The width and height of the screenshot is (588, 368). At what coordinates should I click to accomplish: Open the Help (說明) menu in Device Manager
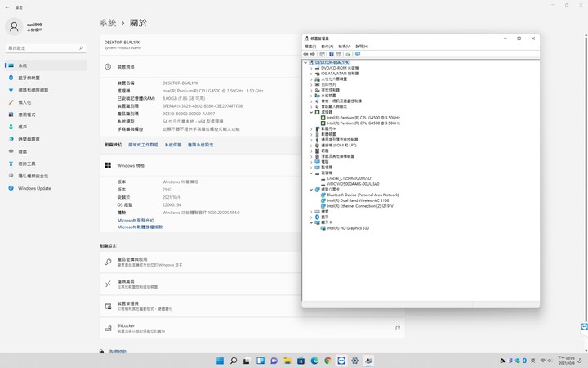pos(362,47)
